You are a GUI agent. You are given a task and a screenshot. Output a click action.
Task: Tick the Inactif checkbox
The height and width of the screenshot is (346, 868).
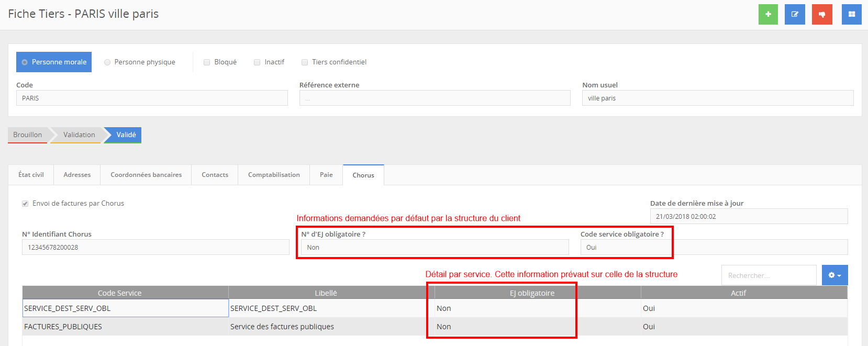point(257,62)
